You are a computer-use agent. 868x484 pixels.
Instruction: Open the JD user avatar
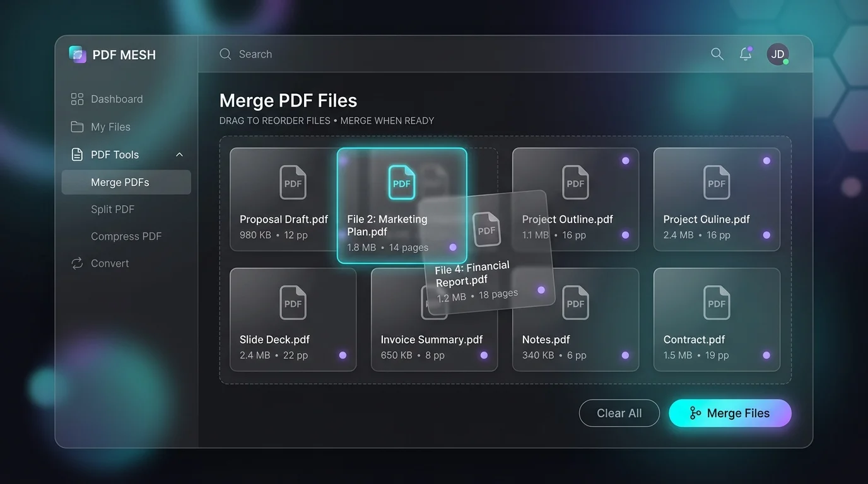pyautogui.click(x=778, y=54)
